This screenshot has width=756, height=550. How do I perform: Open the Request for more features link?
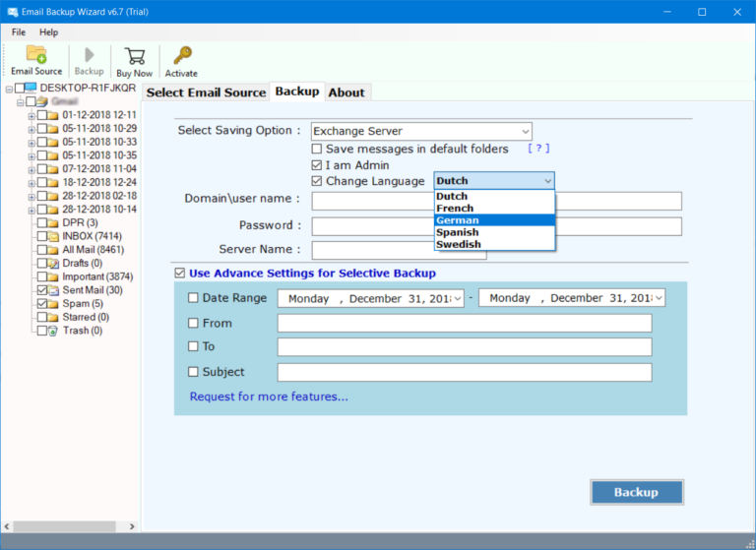coord(269,397)
